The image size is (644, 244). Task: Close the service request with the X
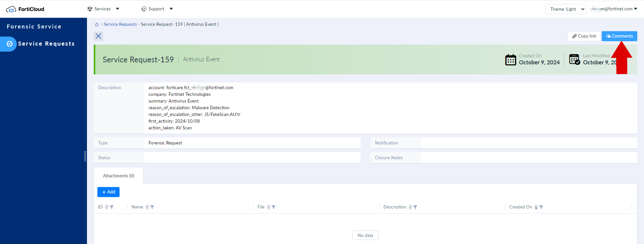coord(98,36)
